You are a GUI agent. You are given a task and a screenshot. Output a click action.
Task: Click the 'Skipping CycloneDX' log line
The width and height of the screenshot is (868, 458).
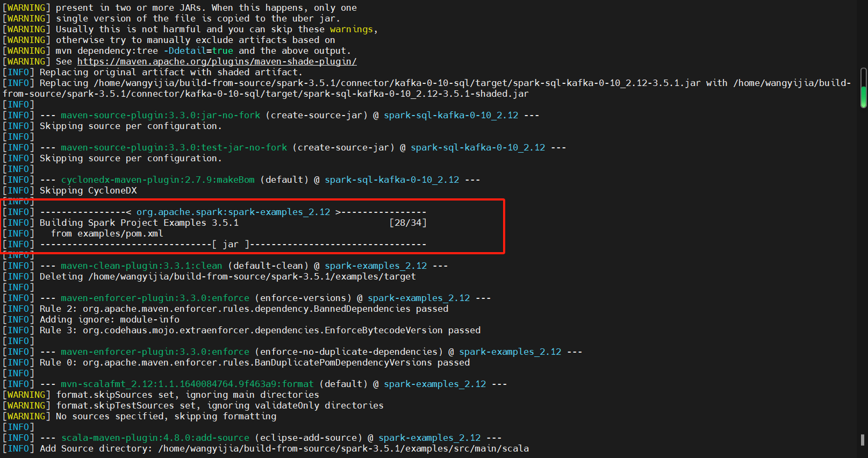click(x=88, y=190)
